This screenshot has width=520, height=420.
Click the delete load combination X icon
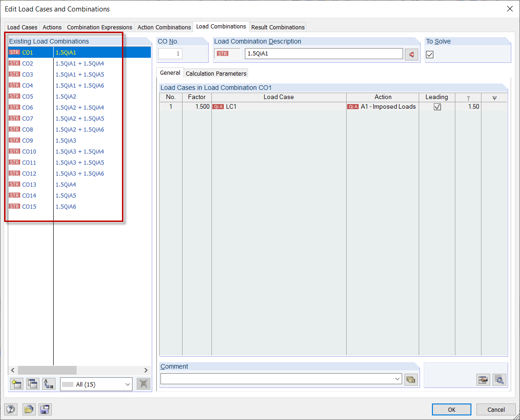pyautogui.click(x=143, y=384)
